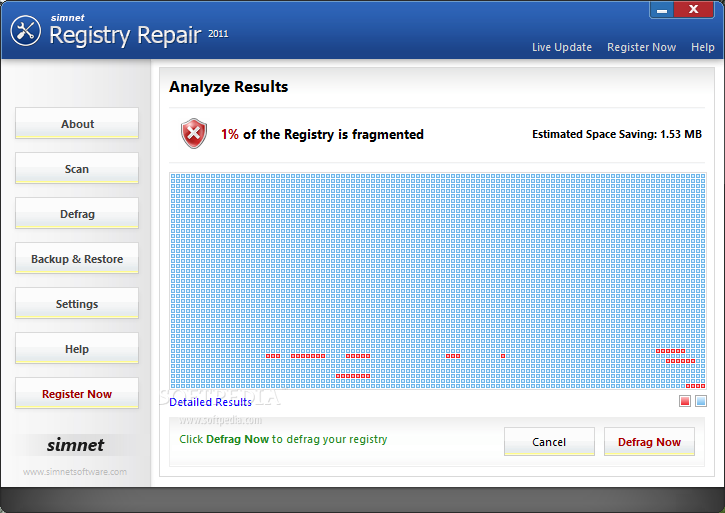Start defrag with Defrag Now
The image size is (725, 513).
tap(649, 442)
